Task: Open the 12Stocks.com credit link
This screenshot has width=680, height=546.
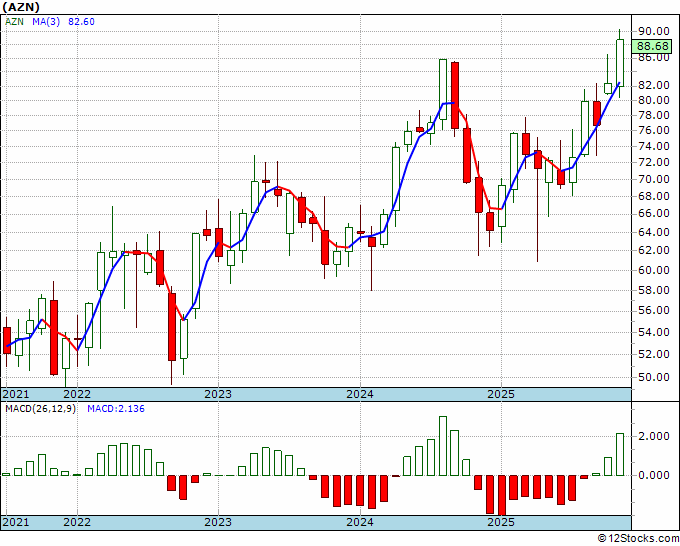Action: (638, 539)
